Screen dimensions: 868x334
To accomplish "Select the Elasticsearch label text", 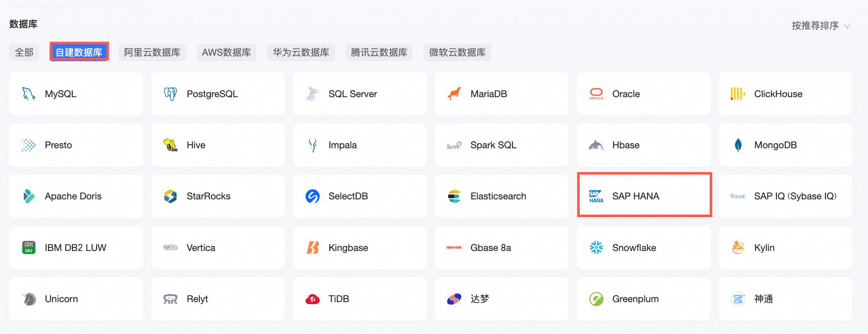I will [498, 196].
